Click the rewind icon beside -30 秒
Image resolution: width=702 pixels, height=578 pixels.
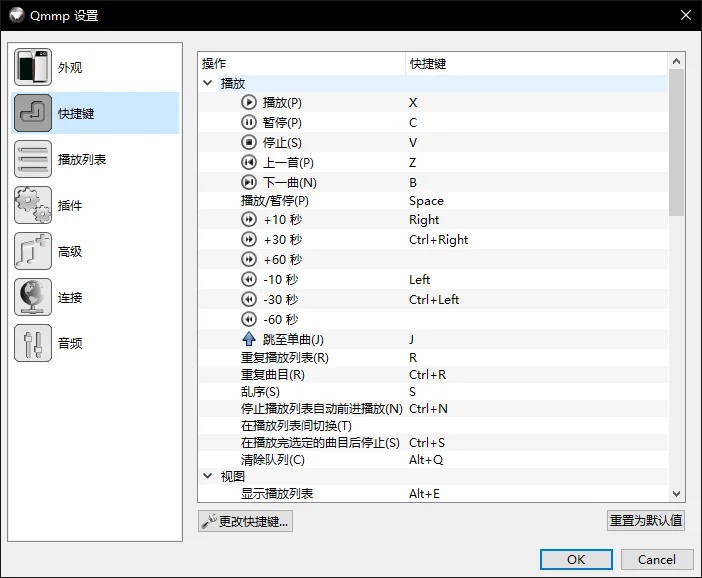(x=249, y=299)
